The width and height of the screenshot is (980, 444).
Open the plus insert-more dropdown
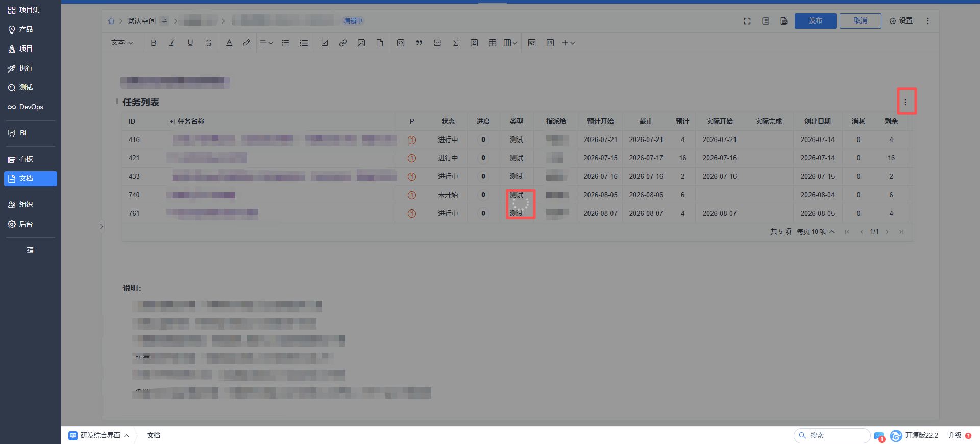tap(568, 43)
